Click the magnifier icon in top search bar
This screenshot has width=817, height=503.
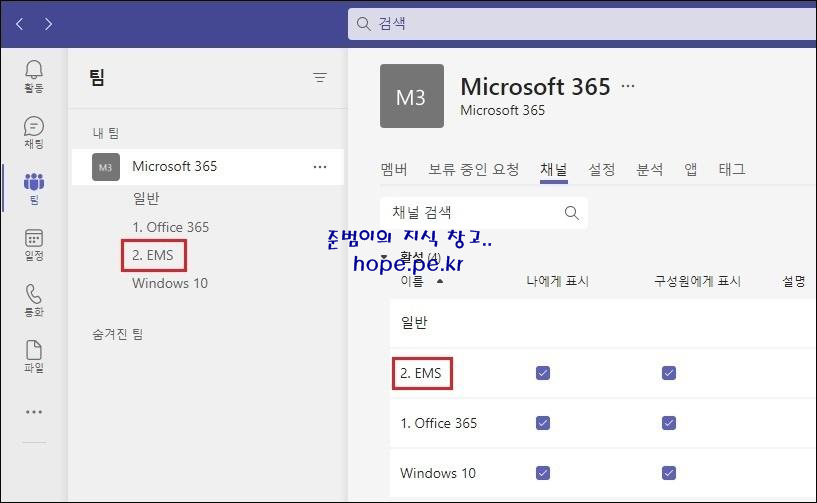(363, 23)
